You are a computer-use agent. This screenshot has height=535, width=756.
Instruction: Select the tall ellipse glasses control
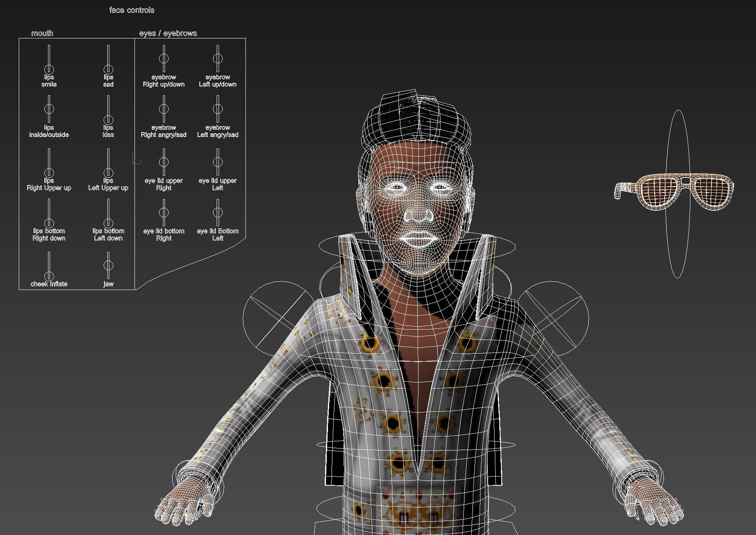678,194
